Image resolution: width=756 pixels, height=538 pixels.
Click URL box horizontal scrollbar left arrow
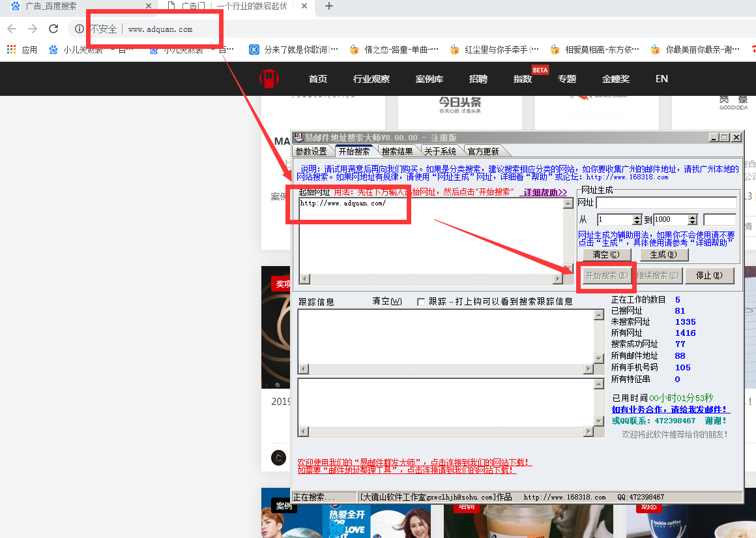point(305,279)
